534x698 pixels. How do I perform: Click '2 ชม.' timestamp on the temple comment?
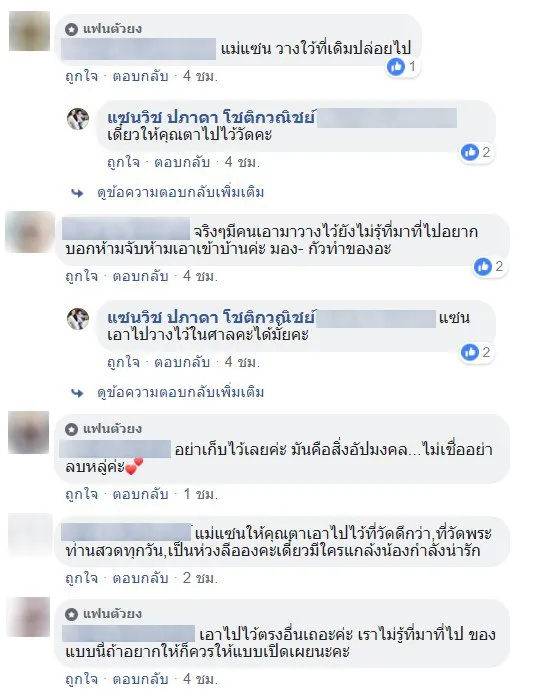pyautogui.click(x=200, y=578)
